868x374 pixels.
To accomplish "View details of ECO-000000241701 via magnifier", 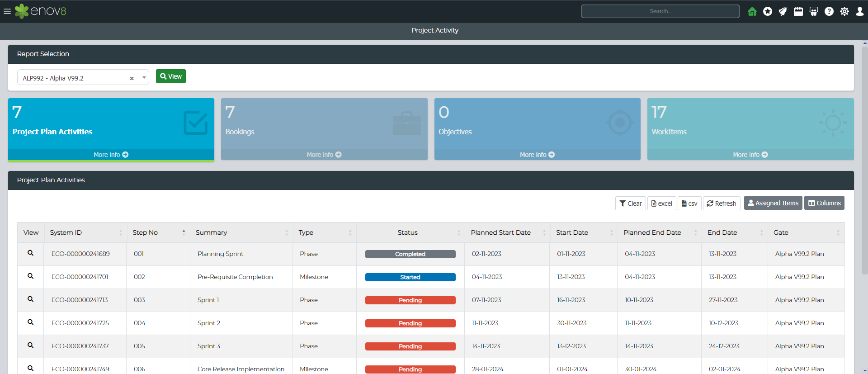I will pos(30,276).
